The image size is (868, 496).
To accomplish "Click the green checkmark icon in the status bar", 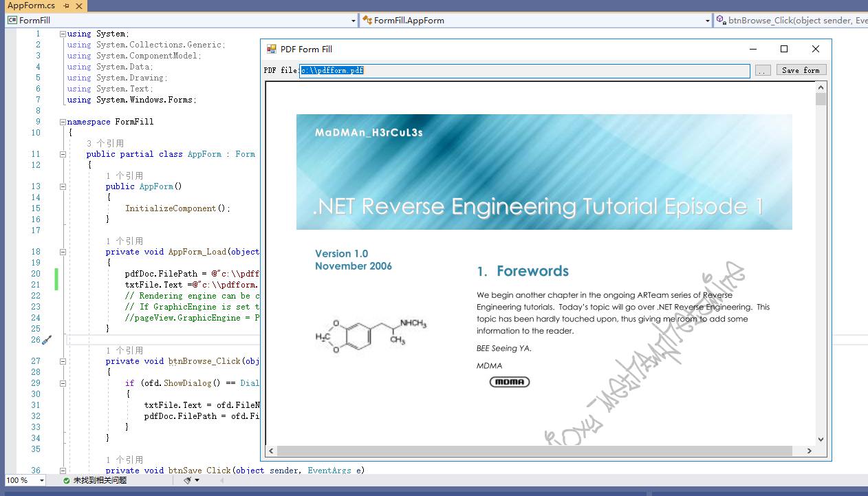I will (68, 480).
